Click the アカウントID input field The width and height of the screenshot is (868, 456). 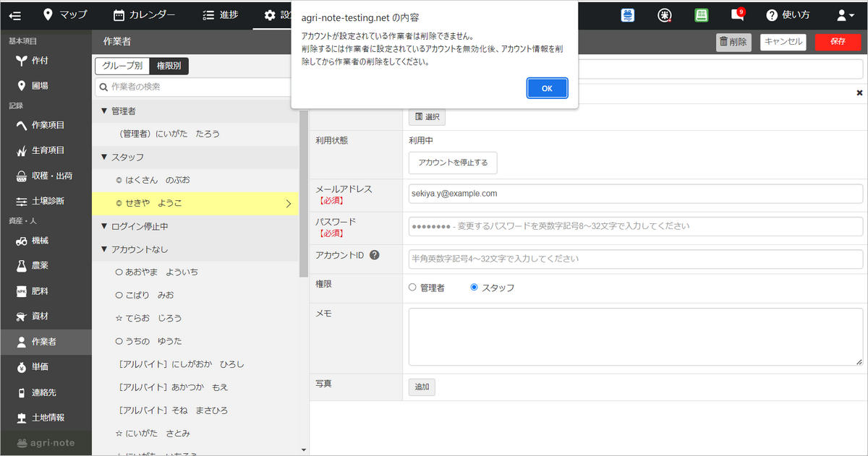coord(635,259)
